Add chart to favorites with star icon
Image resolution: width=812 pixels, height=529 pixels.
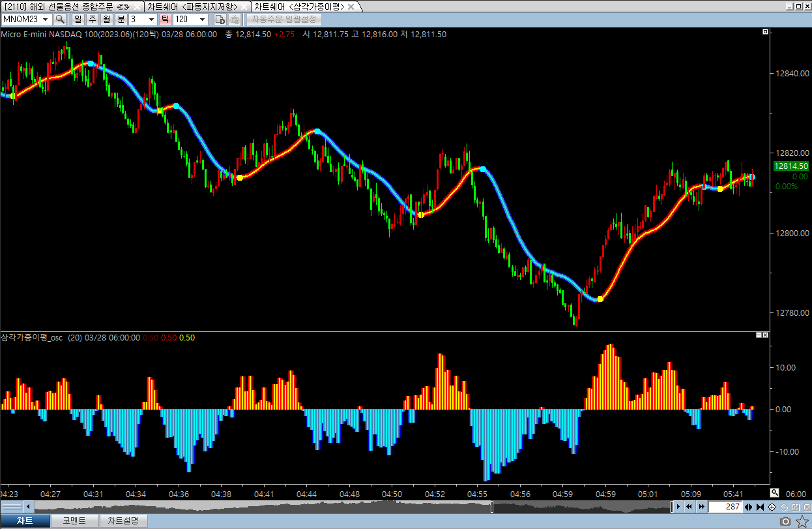pos(802,521)
